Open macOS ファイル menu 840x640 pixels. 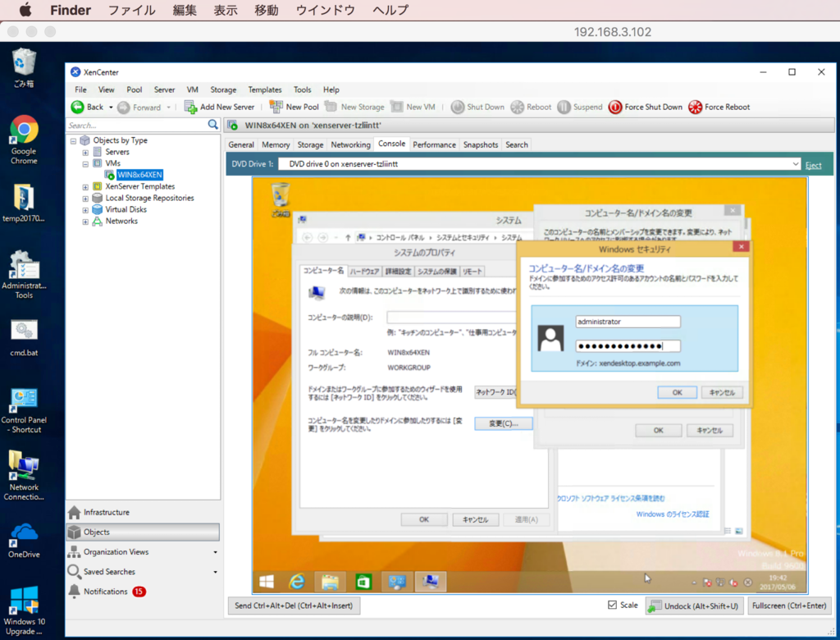131,10
